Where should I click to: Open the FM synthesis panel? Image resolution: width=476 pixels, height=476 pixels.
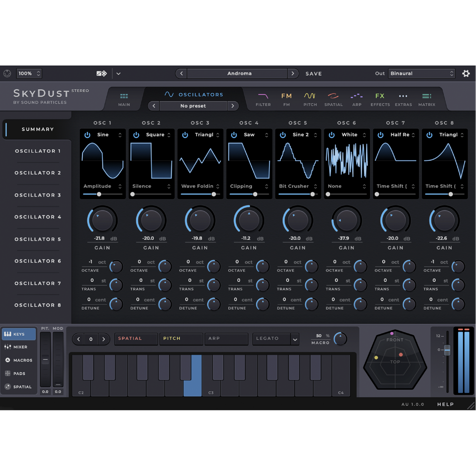(286, 99)
